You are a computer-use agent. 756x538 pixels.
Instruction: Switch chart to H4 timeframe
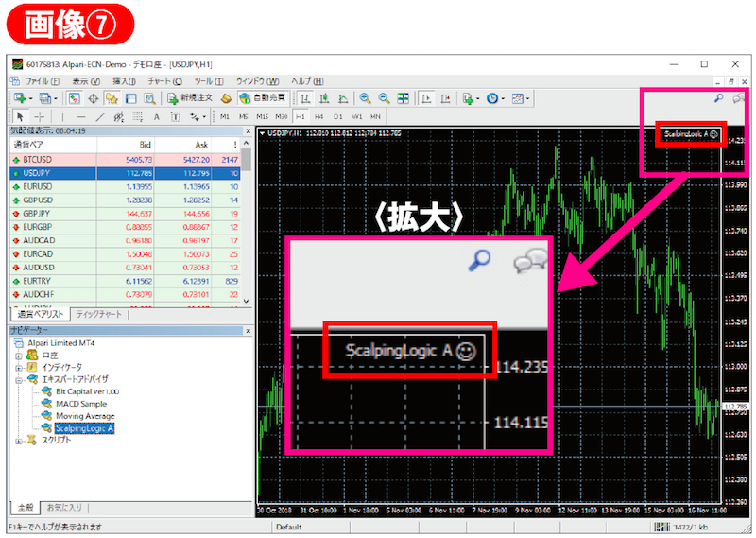319,116
